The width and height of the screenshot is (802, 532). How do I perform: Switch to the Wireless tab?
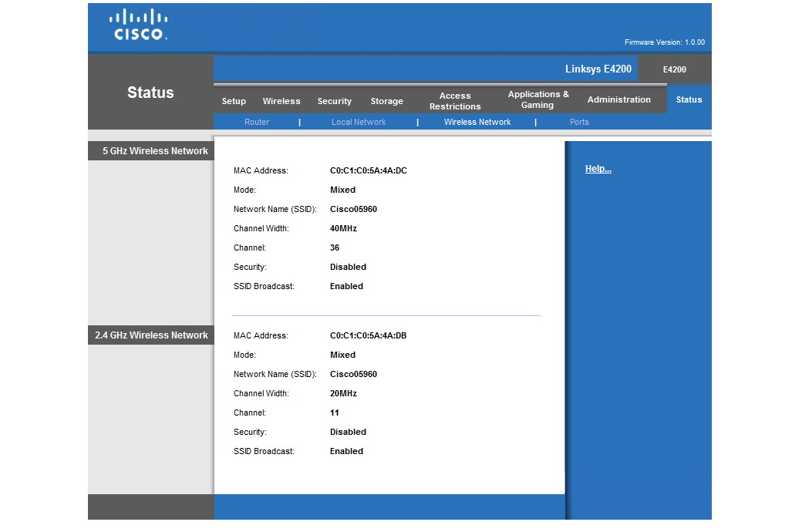coord(281,101)
